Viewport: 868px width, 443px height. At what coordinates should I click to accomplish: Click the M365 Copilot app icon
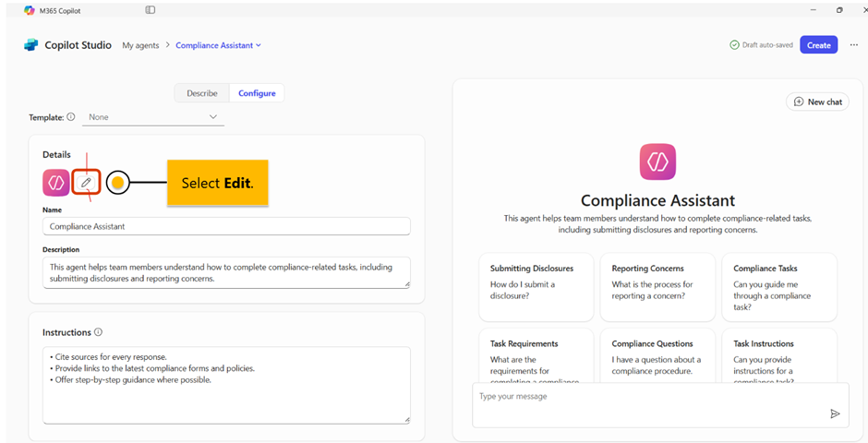(x=30, y=10)
